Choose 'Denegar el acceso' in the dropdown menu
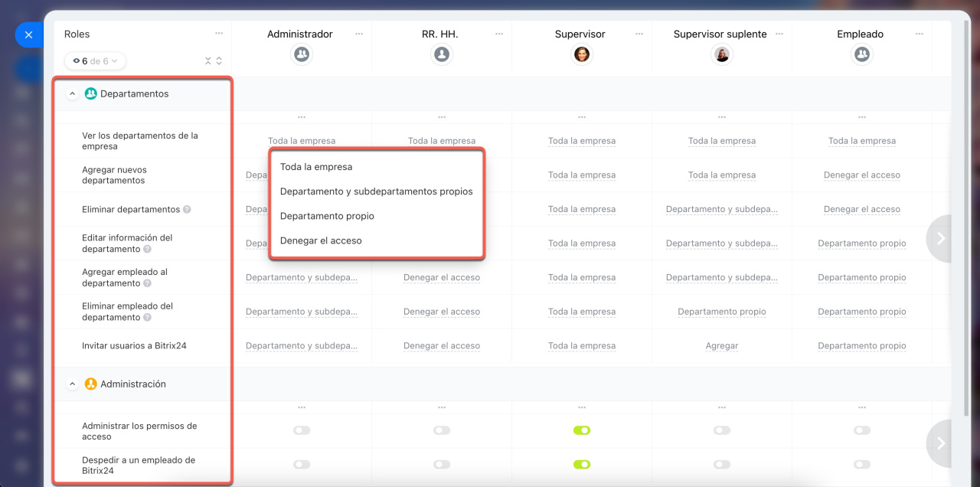 coord(321,240)
